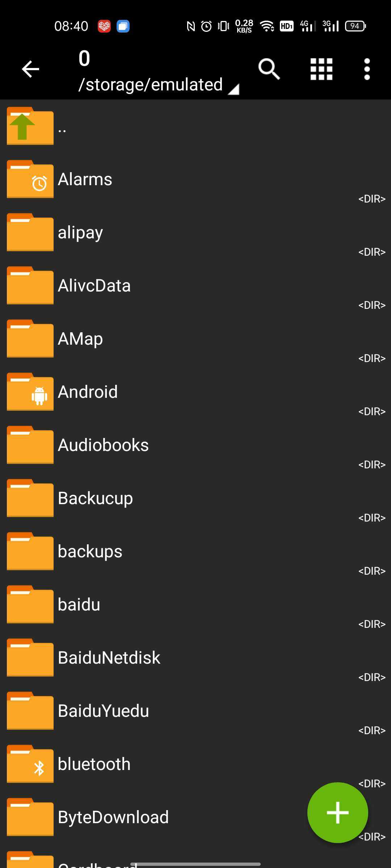This screenshot has height=868, width=391.
Task: Open the baidu folder
Action: tap(79, 605)
